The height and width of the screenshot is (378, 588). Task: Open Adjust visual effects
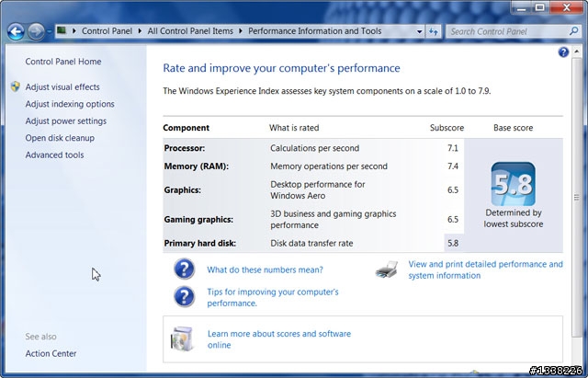(62, 87)
